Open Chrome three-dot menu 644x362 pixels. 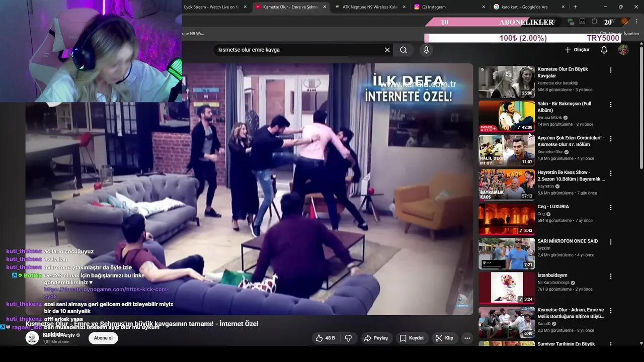tap(636, 22)
